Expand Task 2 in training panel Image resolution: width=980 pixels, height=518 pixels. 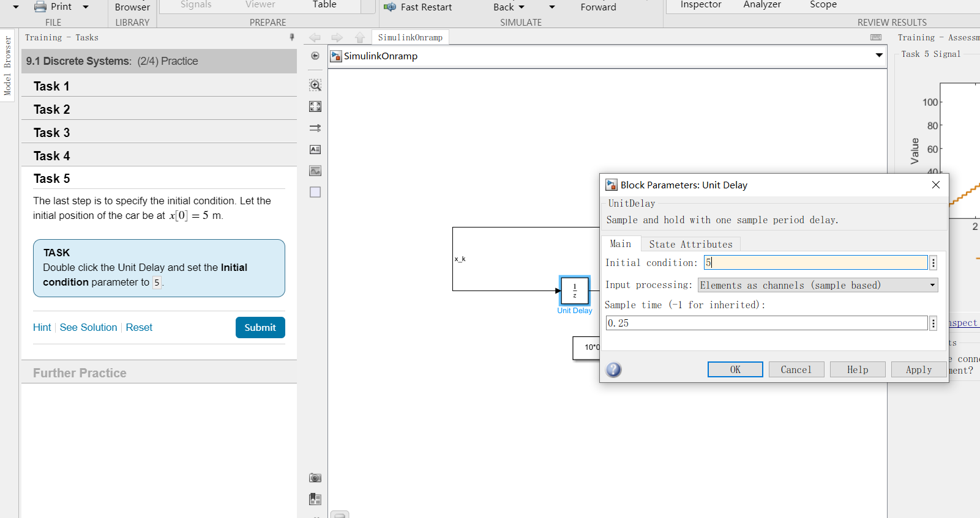(x=159, y=109)
